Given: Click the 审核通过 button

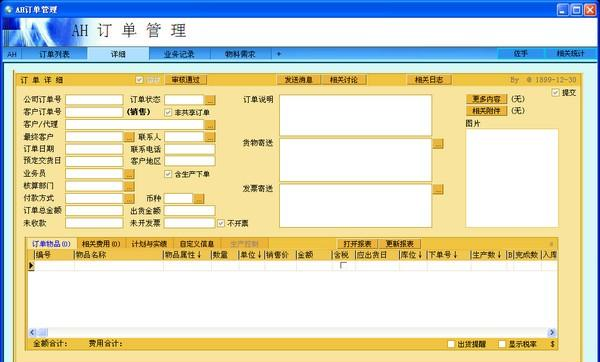Looking at the screenshot, I should [x=186, y=80].
